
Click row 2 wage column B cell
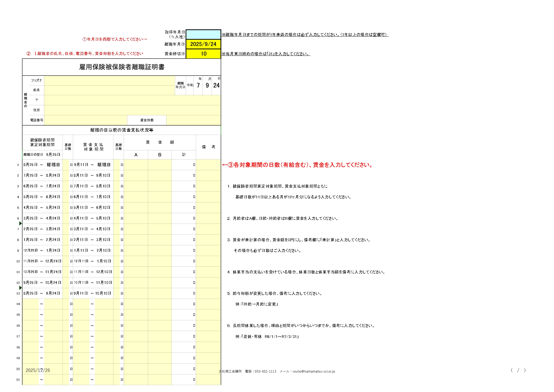[x=159, y=176]
